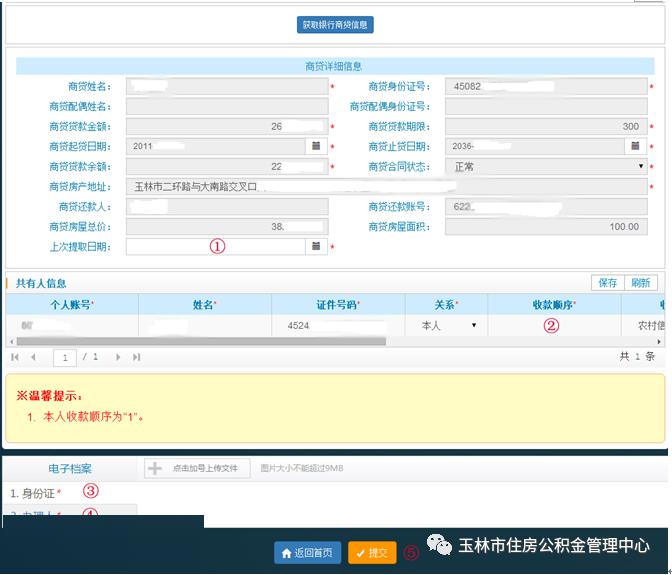Click the 商贷贷款金额 field
Viewport: 672px width, 575px height.
tap(227, 126)
